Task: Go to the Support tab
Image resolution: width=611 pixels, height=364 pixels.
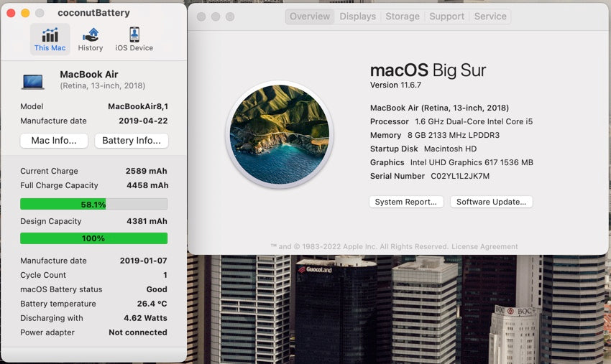Action: pyautogui.click(x=446, y=17)
